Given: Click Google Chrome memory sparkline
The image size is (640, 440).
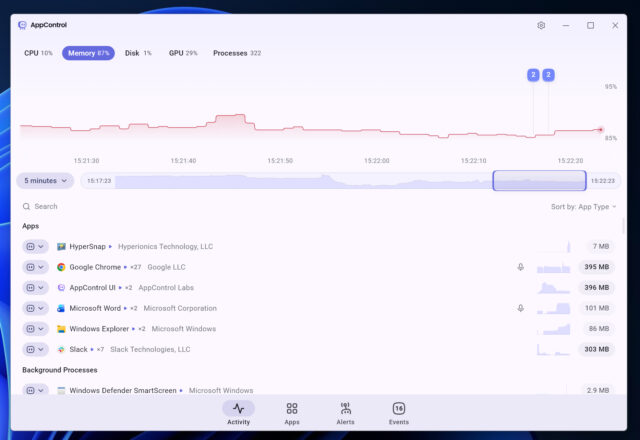Looking at the screenshot, I should (x=553, y=267).
